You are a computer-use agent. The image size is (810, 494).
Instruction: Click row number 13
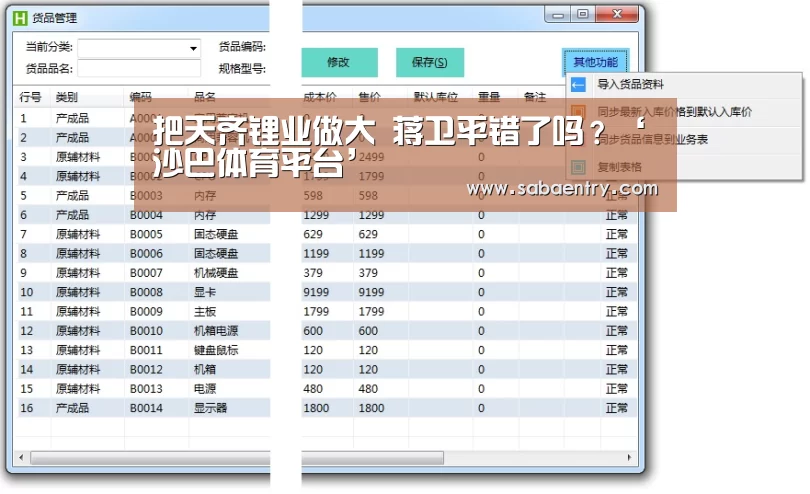point(26,350)
